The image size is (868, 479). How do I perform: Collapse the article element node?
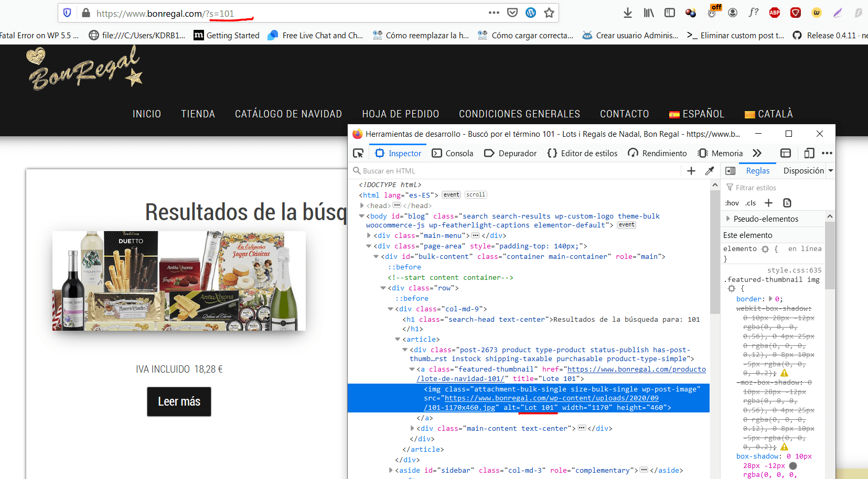click(x=398, y=339)
